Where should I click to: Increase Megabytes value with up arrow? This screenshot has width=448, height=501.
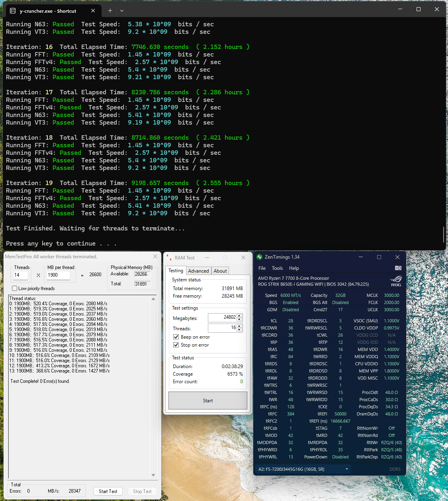[x=239, y=316]
